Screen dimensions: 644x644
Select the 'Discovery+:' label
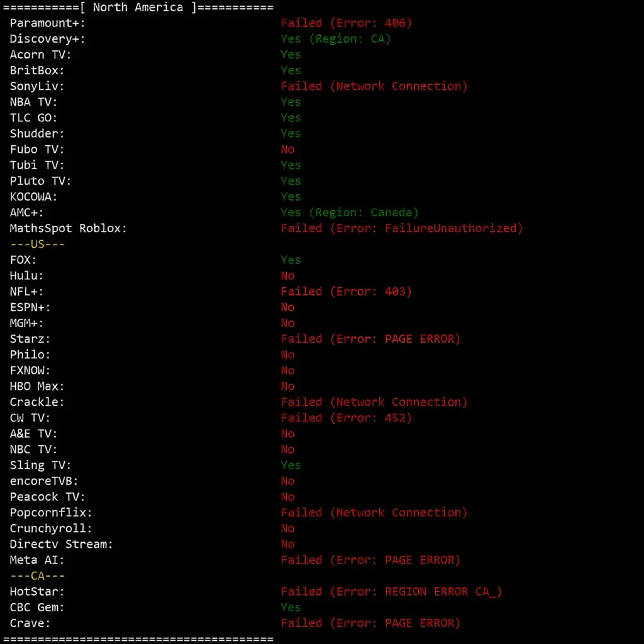tap(47, 39)
